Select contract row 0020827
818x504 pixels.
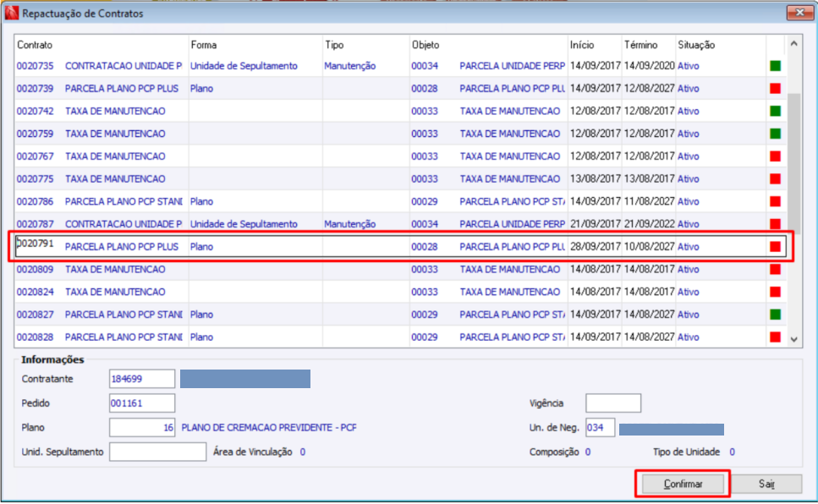click(x=400, y=314)
